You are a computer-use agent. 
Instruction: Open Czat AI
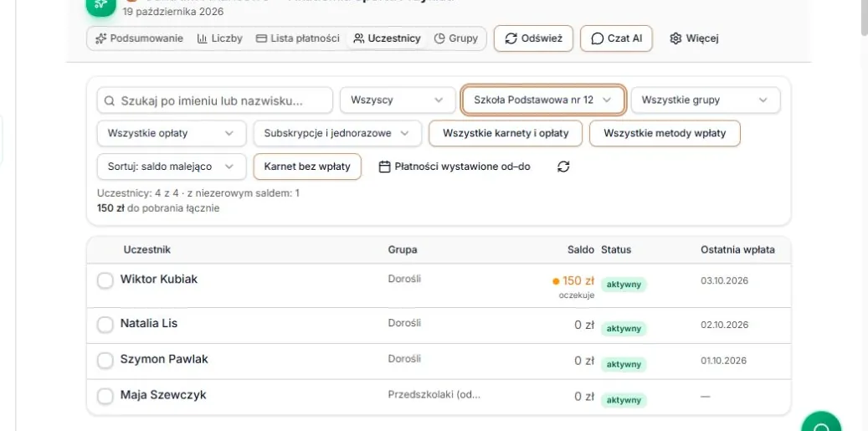point(616,38)
